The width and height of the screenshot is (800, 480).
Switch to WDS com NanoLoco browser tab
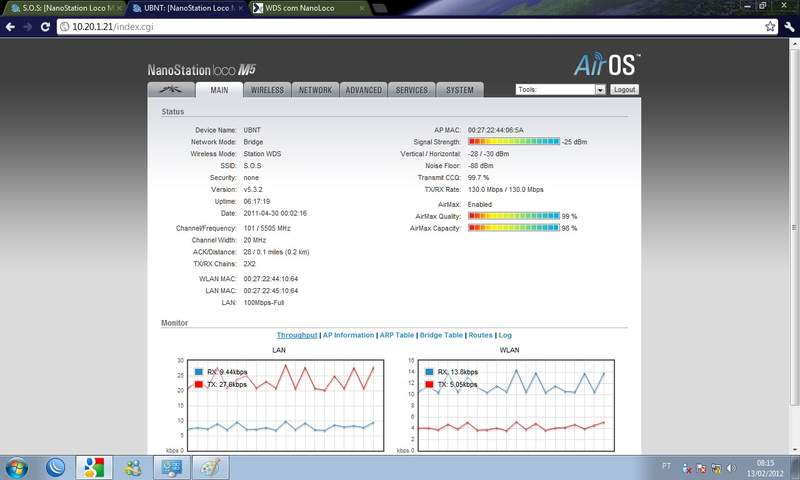point(309,8)
